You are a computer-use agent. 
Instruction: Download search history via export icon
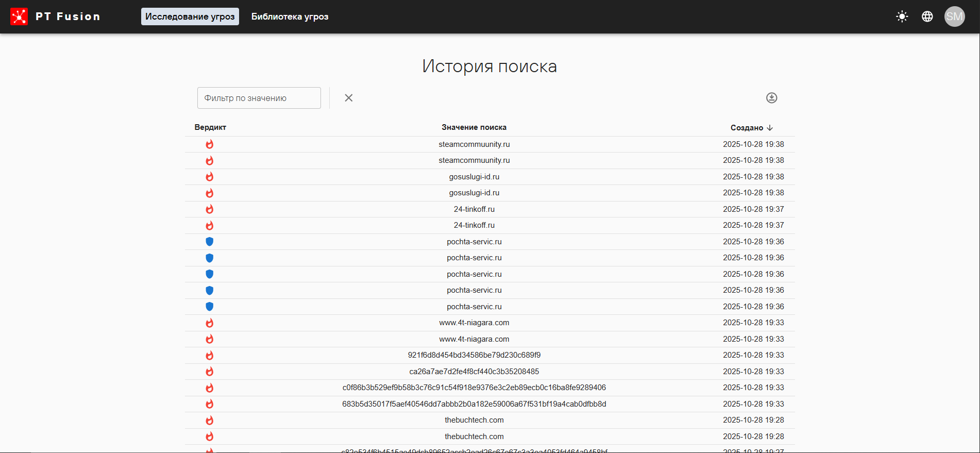tap(771, 98)
